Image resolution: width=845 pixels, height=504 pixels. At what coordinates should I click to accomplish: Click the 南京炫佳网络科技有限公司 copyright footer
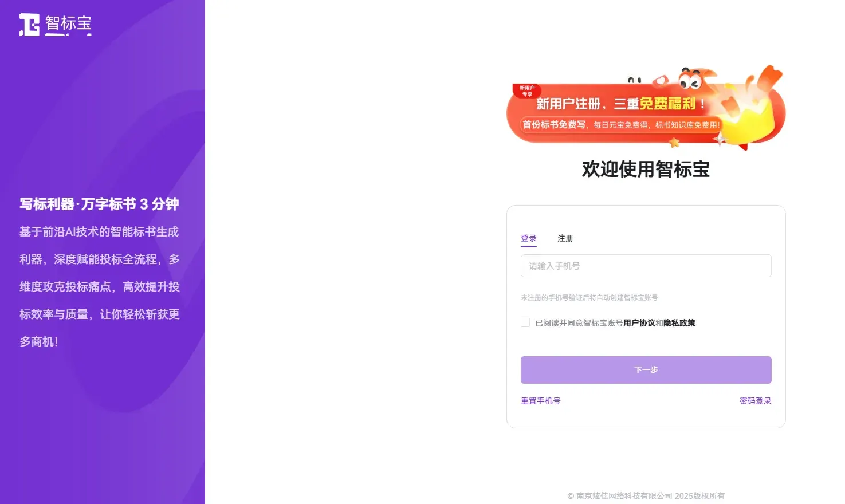(646, 496)
